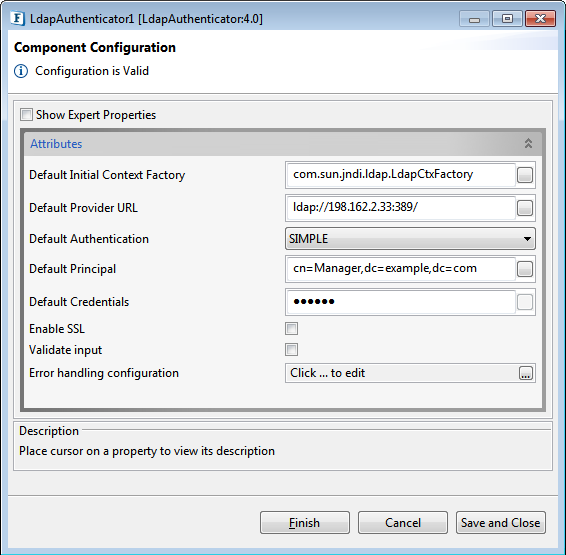Image resolution: width=566 pixels, height=555 pixels.
Task: Click the LdapAuthenticator1 title bar application icon
Action: pos(18,18)
